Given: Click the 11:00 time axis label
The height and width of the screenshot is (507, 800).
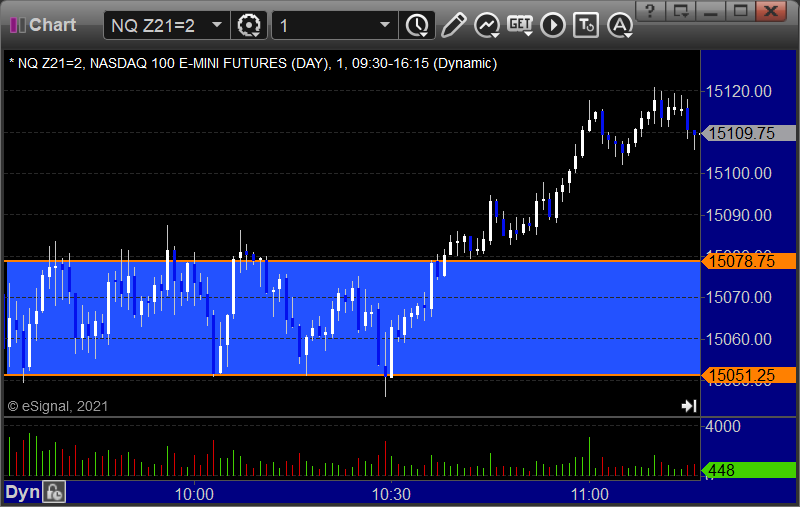Looking at the screenshot, I should point(589,494).
